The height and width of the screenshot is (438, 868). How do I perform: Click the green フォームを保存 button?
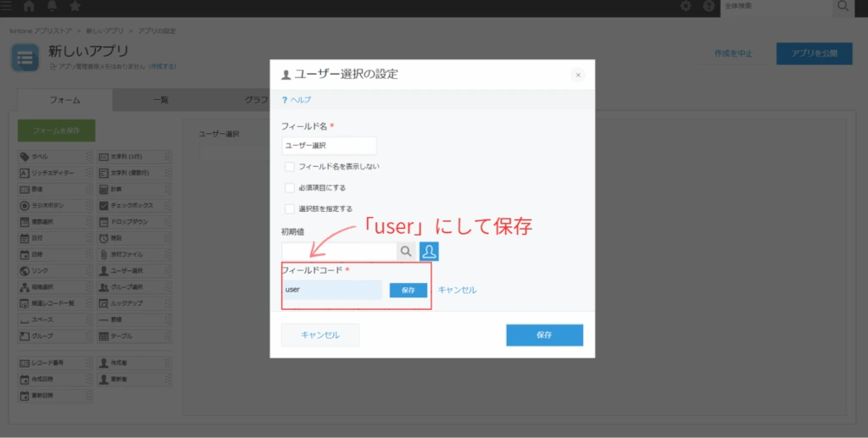pos(57,130)
